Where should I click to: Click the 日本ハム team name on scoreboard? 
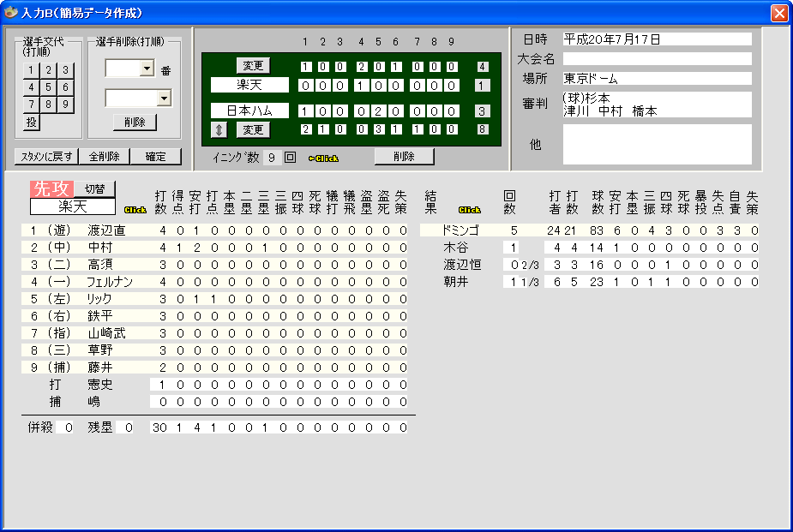[x=249, y=111]
